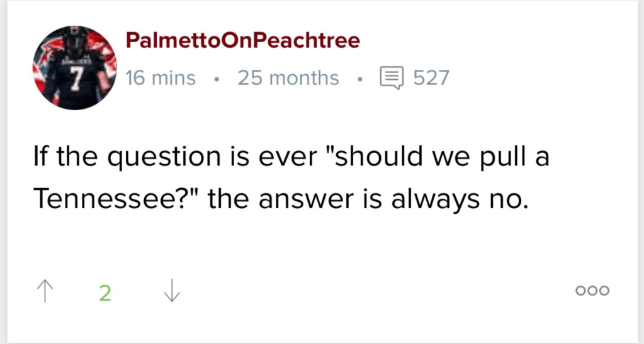644x344 pixels.
Task: Upvote the post with the up arrow
Action: click(x=44, y=292)
